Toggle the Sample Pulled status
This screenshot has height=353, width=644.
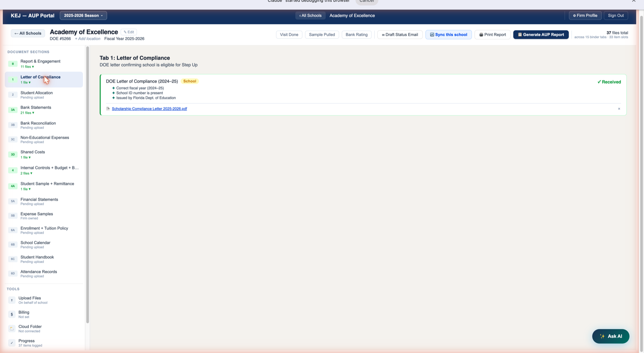tap(322, 35)
